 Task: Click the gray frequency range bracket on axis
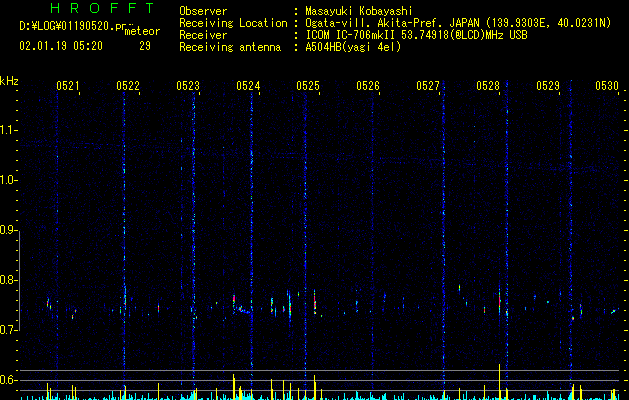tap(20, 280)
